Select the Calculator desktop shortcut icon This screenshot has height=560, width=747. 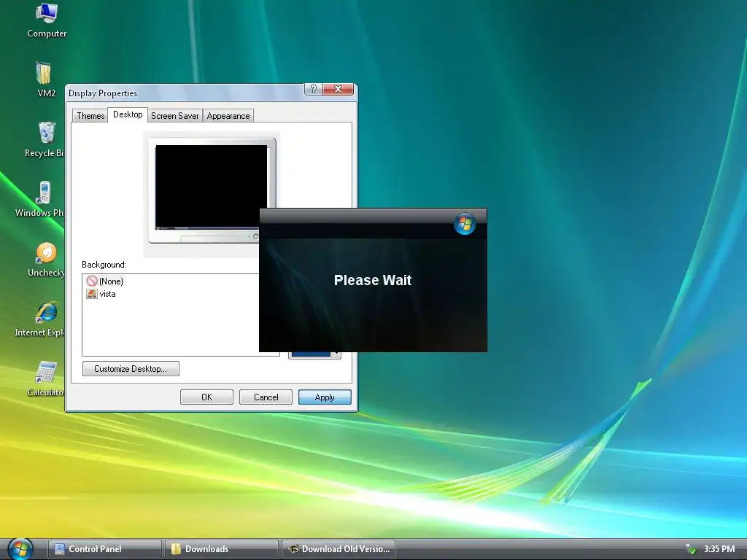46,379
